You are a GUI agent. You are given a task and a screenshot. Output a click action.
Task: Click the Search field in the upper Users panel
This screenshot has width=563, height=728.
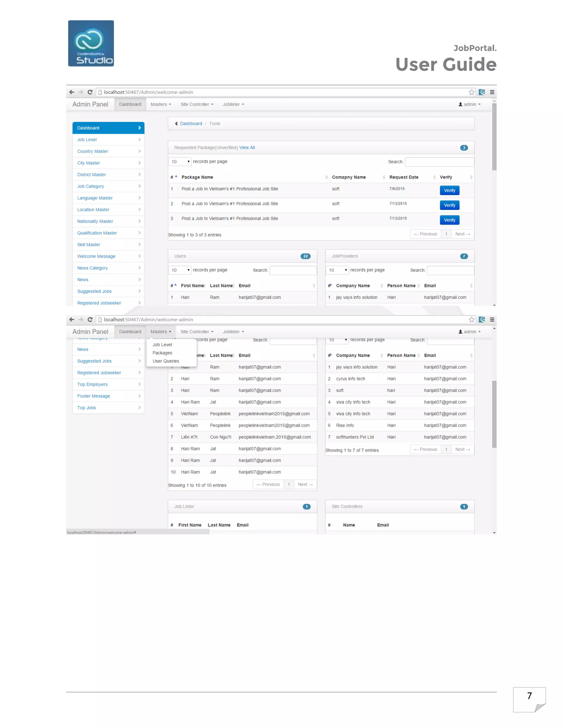(293, 270)
